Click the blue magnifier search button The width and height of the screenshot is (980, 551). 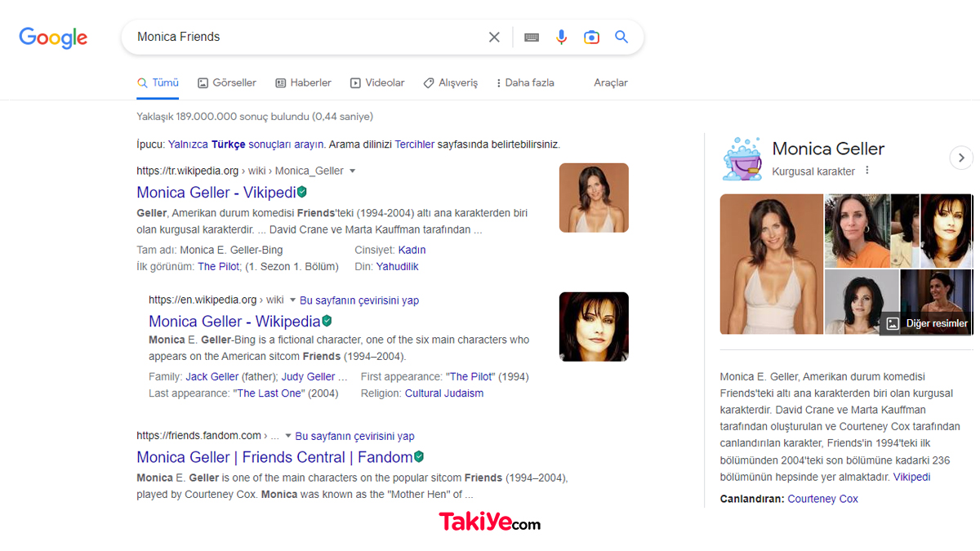coord(621,37)
